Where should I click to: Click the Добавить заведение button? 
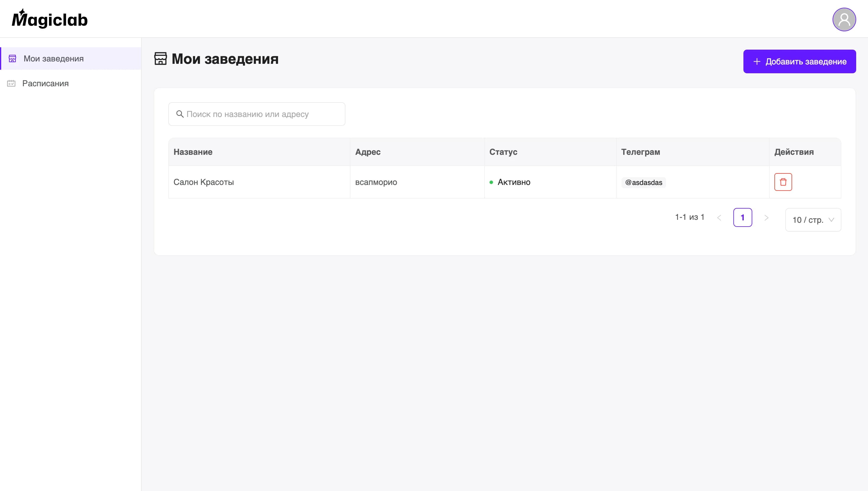coord(799,61)
